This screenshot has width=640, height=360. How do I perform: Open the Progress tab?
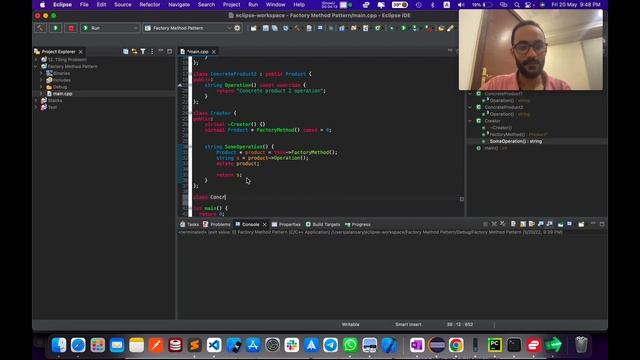pos(358,224)
